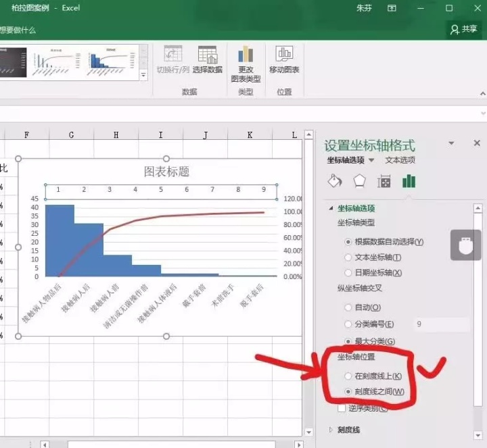Viewport: 487px width, 448px height.
Task: Open the Axis Options bar chart tab
Action: [x=409, y=181]
